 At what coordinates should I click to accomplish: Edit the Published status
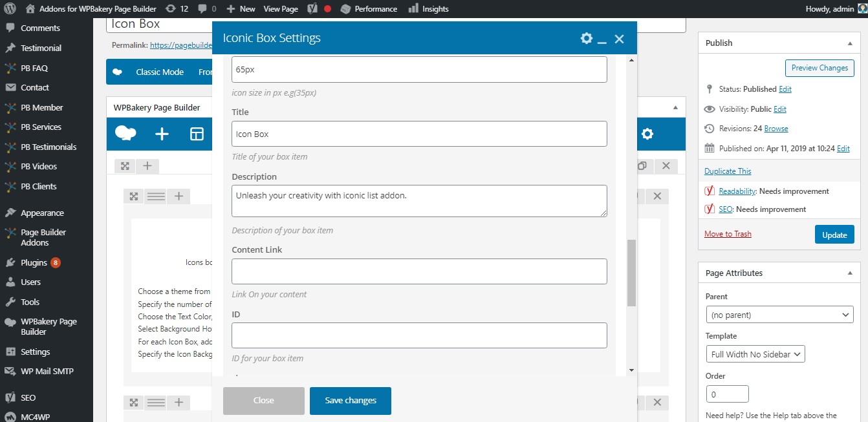click(785, 89)
